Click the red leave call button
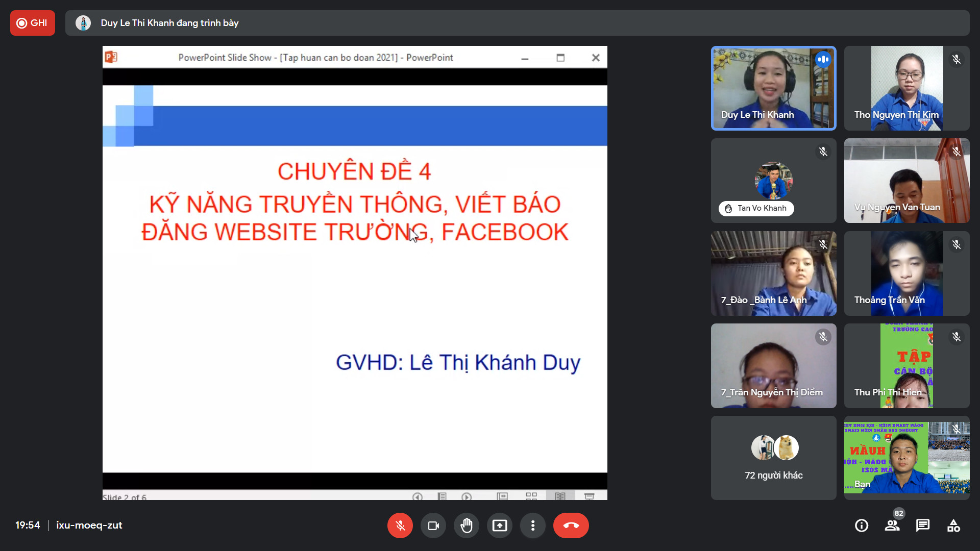Screen dimensions: 980x551 click(x=571, y=525)
